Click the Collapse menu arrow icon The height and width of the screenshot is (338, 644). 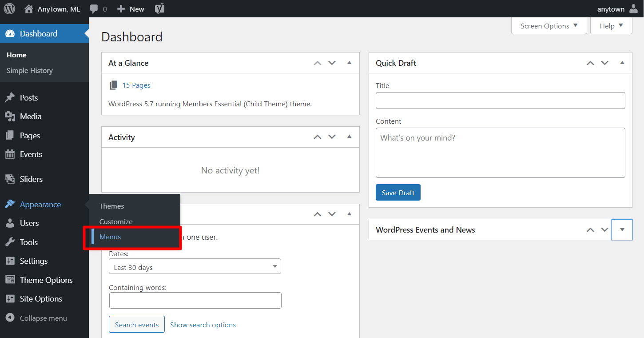(x=10, y=318)
